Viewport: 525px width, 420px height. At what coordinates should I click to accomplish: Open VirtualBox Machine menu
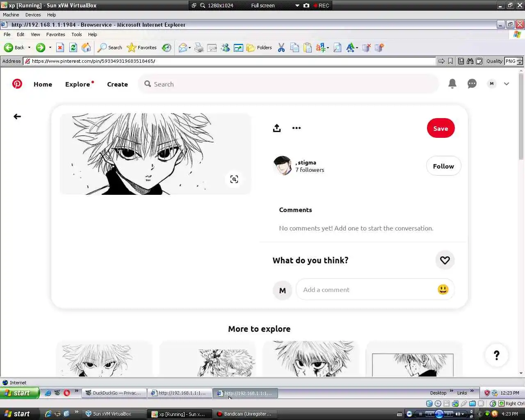point(11,15)
